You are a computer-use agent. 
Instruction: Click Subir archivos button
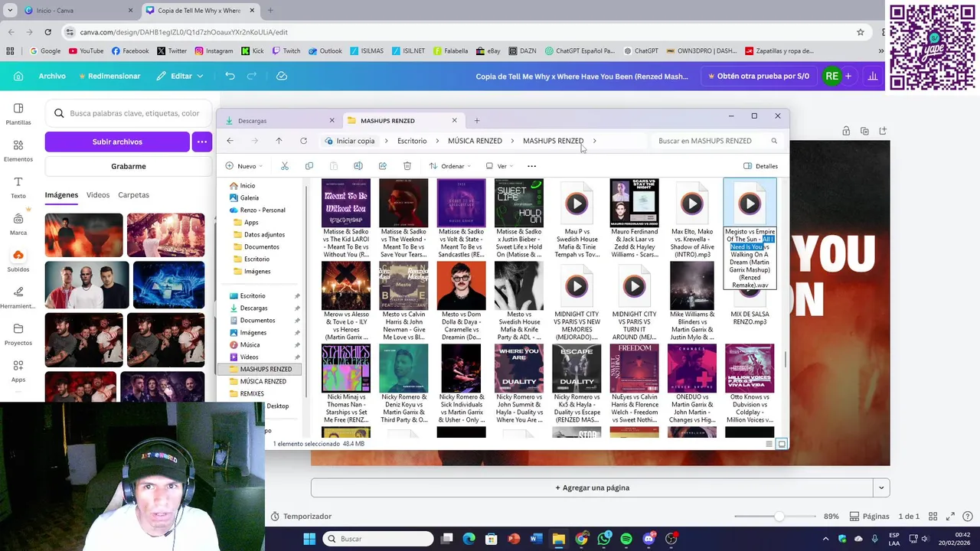[117, 142]
